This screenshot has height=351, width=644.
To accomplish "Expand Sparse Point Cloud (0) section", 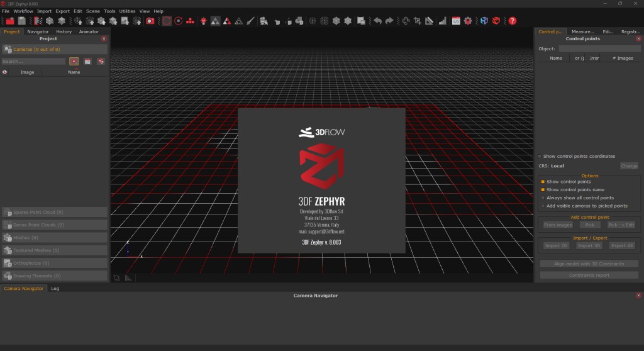I will point(55,212).
